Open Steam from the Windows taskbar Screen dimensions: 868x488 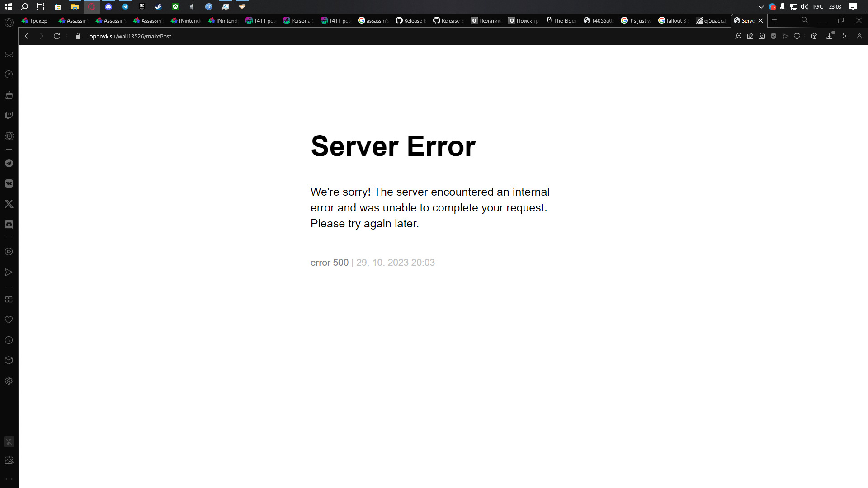[158, 7]
